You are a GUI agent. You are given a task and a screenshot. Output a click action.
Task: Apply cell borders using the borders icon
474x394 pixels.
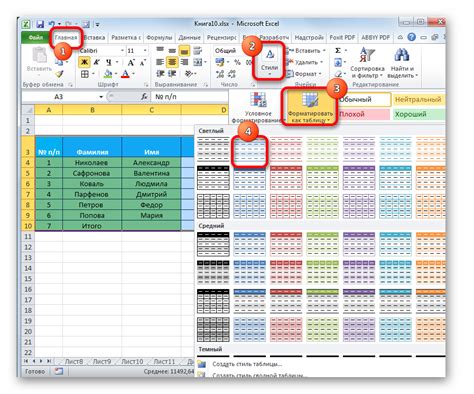tap(85, 74)
